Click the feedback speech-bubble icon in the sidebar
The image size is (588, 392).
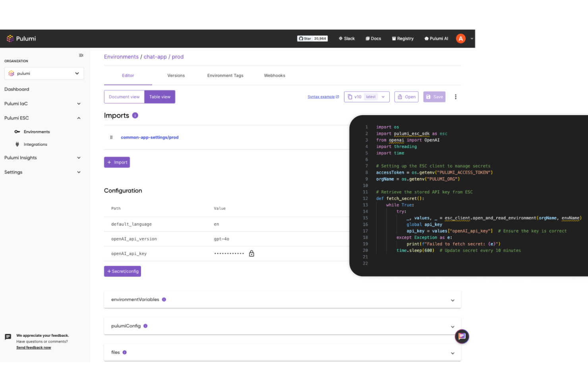pos(8,337)
